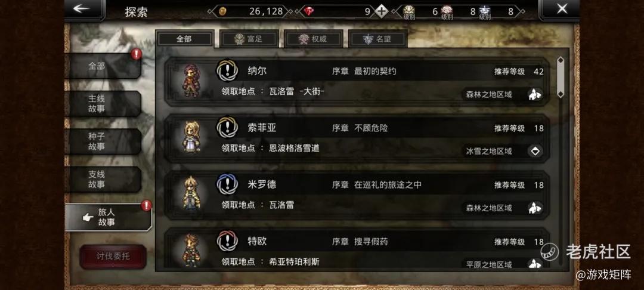The image size is (644, 290).
Task: Click the back arrow icon
Action: coord(81,8)
